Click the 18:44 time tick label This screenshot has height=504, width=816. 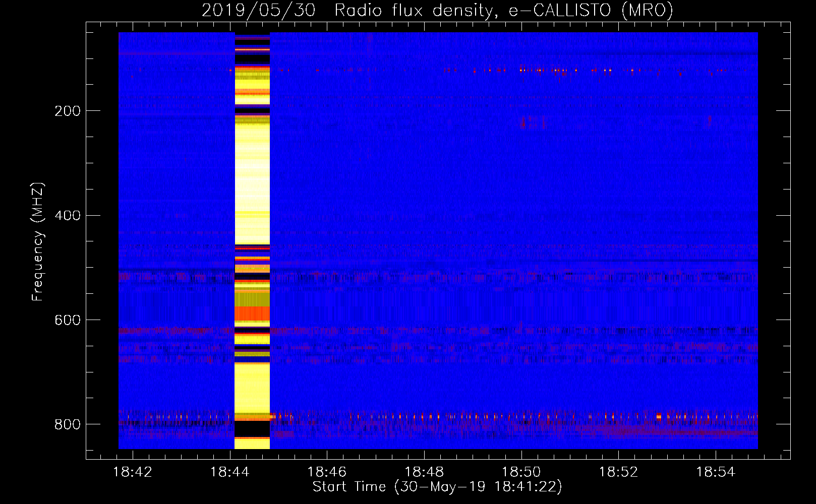(230, 472)
